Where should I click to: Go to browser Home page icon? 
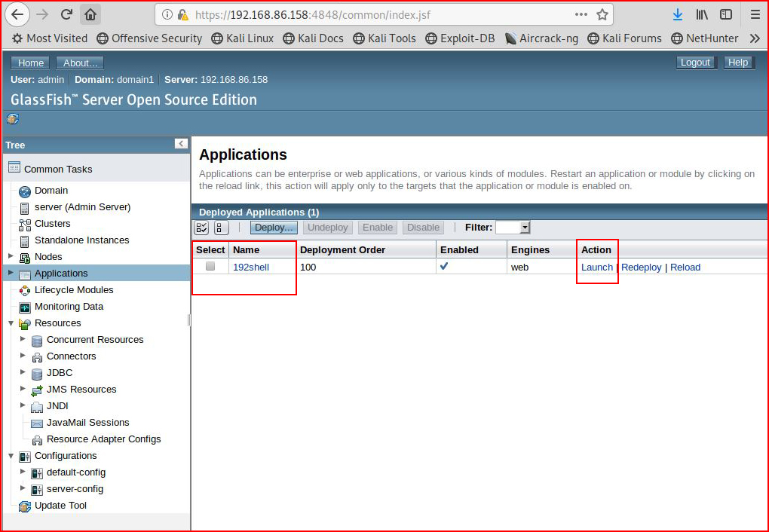pos(90,15)
